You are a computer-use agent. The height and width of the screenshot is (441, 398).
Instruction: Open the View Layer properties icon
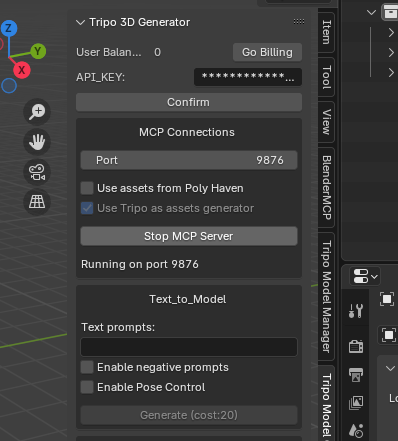coord(356,403)
